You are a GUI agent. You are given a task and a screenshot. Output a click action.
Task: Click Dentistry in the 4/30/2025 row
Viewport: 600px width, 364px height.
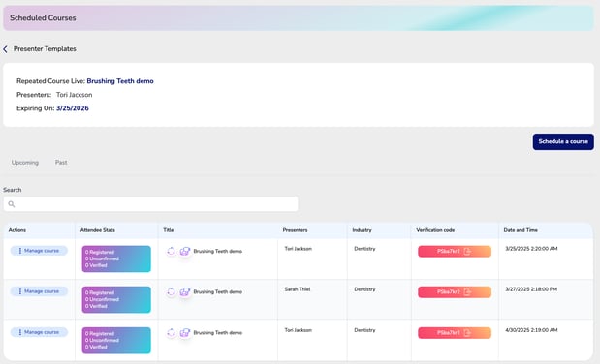(364, 330)
